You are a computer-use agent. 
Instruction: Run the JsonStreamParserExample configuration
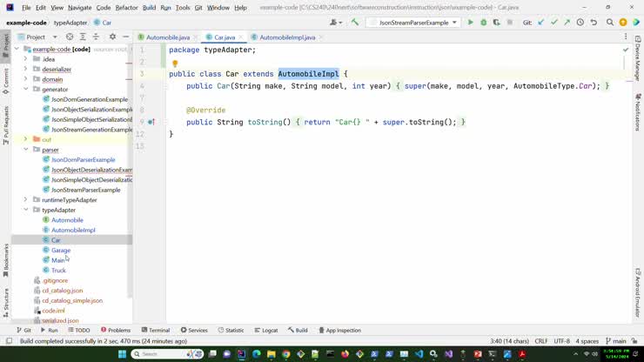pyautogui.click(x=470, y=23)
